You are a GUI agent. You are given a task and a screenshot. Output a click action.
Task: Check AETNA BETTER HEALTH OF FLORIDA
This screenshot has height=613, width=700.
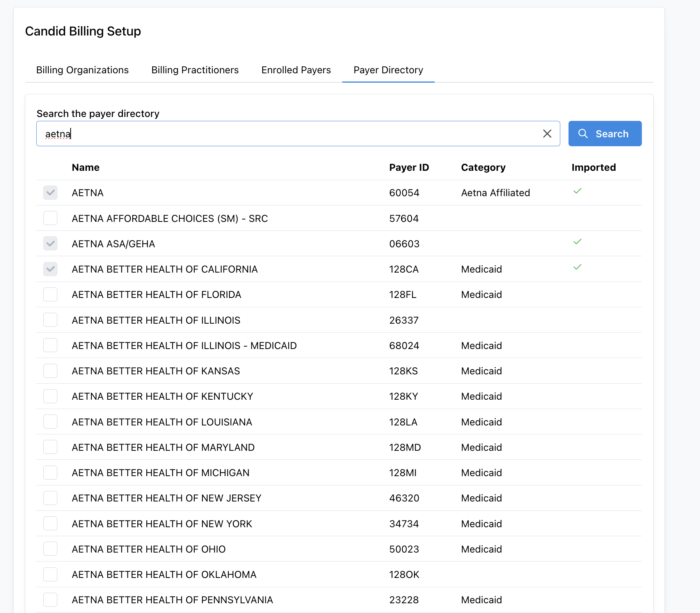[50, 294]
